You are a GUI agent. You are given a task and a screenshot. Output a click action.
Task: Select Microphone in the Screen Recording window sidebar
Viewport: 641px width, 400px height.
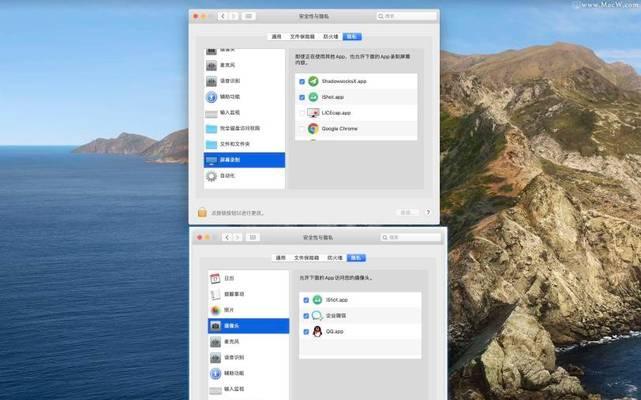tap(244, 65)
